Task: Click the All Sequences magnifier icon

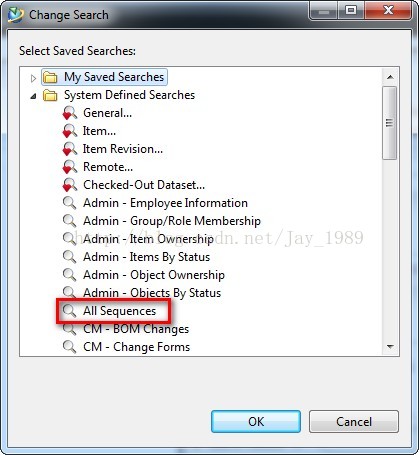Action: click(69, 311)
